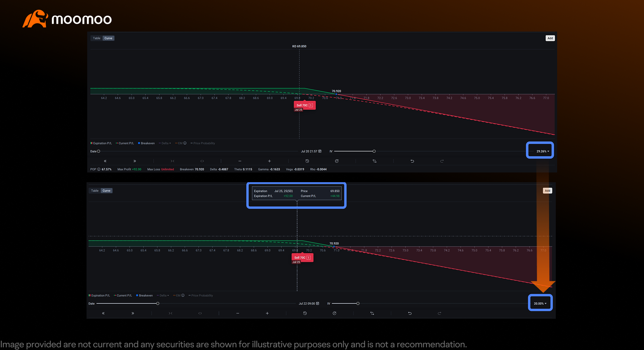Click the POP info icon in stats bar

[x=99, y=169]
